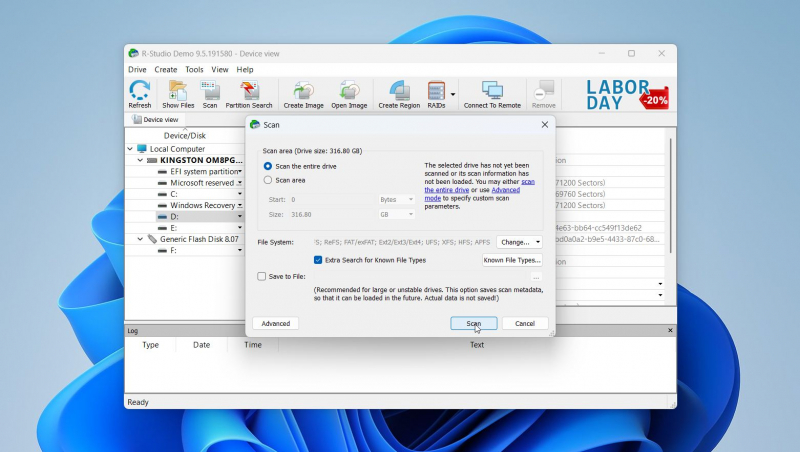Viewport: 800px width, 452px height.
Task: Select the Scan area radio button
Action: [x=268, y=180]
